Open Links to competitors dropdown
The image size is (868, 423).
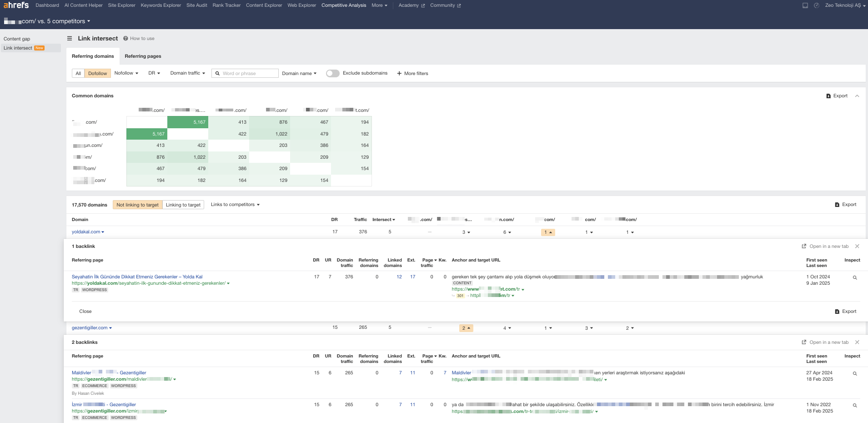pyautogui.click(x=235, y=205)
